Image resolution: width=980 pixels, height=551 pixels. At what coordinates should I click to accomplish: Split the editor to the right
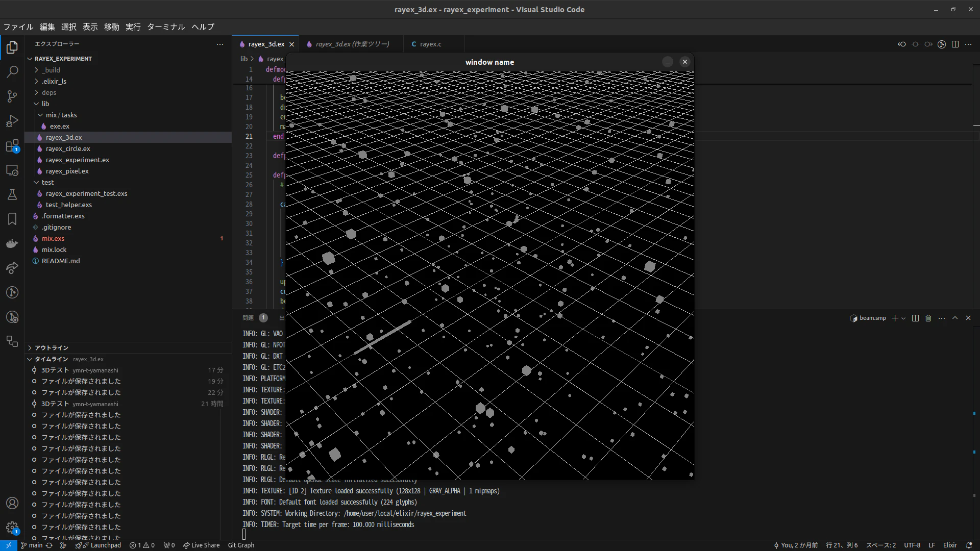955,44
